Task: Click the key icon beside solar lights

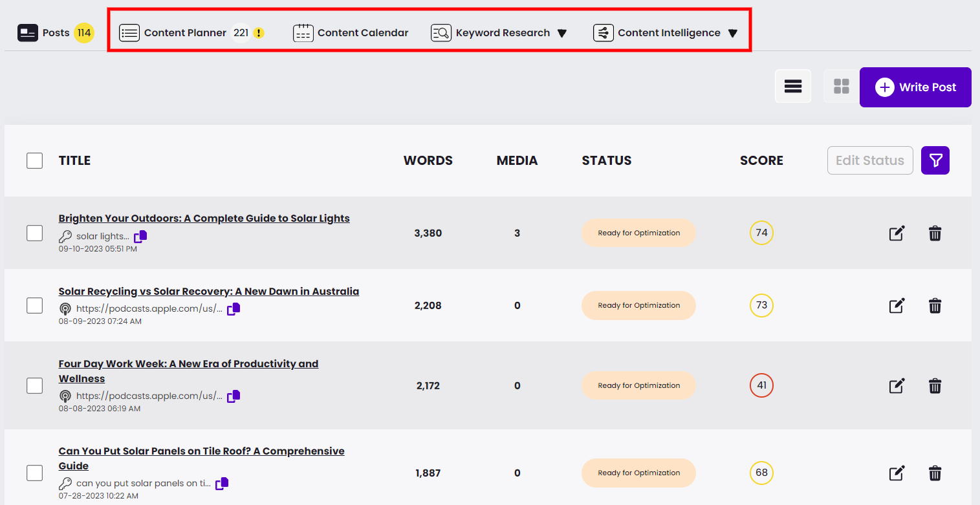Action: pos(65,237)
